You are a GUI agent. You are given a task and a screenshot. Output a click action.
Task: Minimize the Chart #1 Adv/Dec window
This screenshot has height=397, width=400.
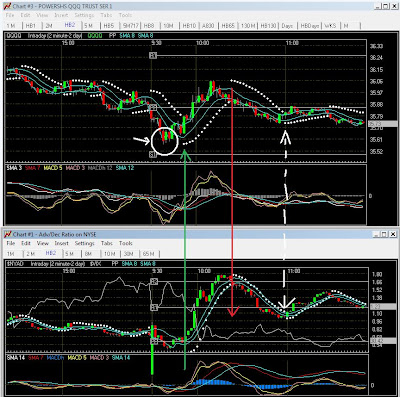[377, 234]
